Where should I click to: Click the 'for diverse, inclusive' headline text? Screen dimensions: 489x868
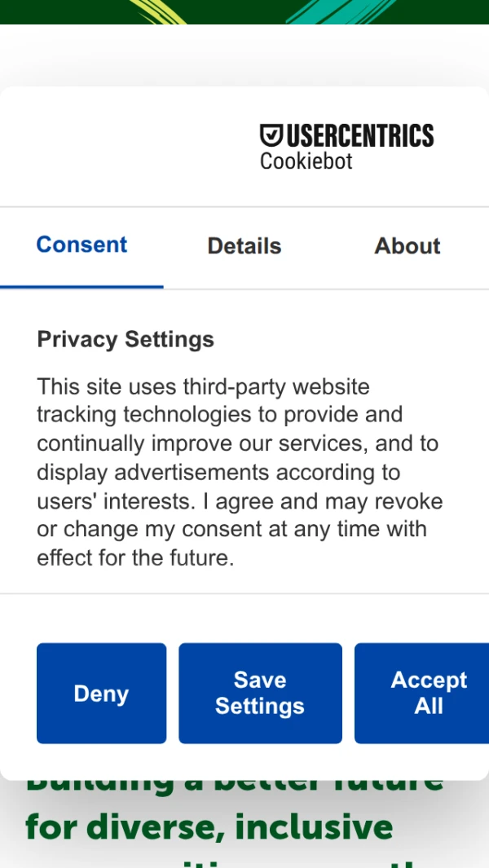(x=209, y=827)
